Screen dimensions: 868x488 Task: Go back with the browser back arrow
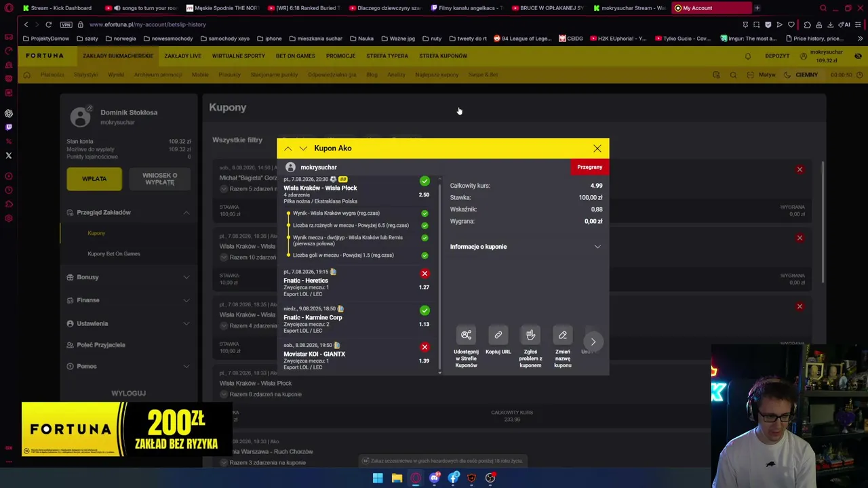(x=26, y=24)
